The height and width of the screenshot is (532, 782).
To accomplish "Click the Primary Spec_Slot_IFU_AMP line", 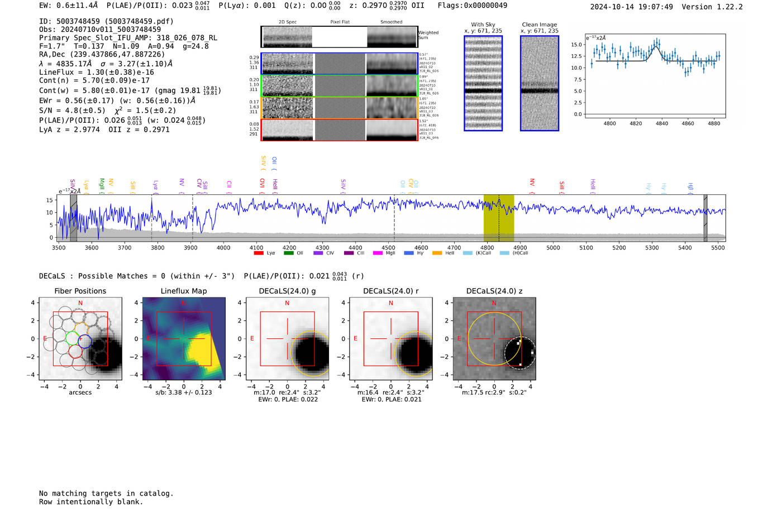I will click(x=128, y=38).
